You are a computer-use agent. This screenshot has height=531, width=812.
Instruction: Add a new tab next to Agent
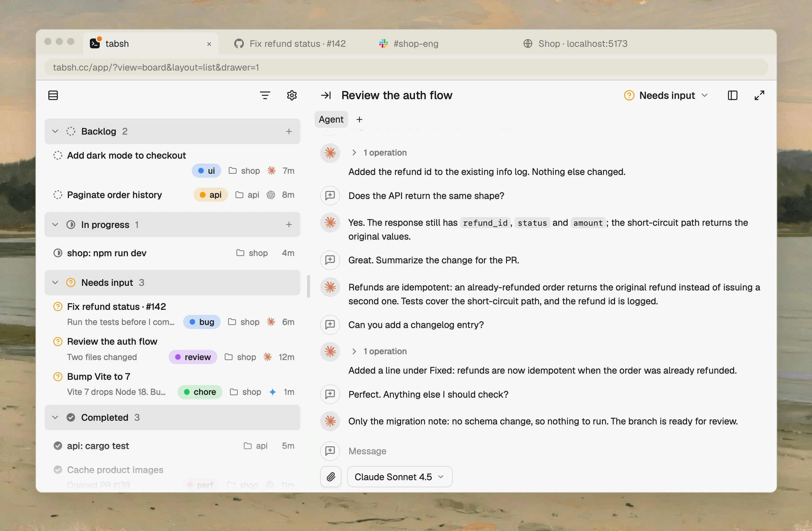(x=359, y=120)
